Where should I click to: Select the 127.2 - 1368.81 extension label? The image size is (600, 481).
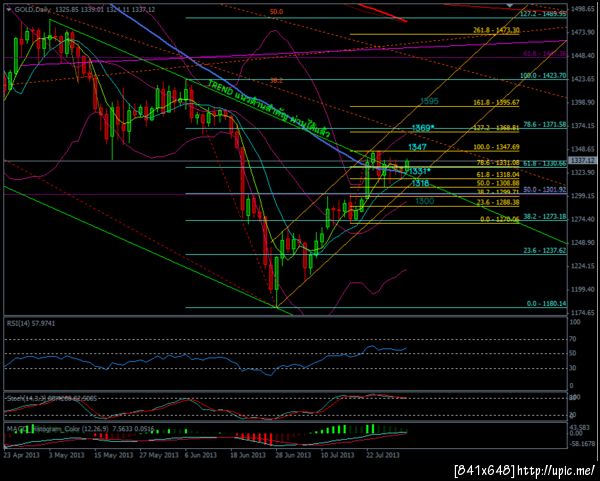496,128
